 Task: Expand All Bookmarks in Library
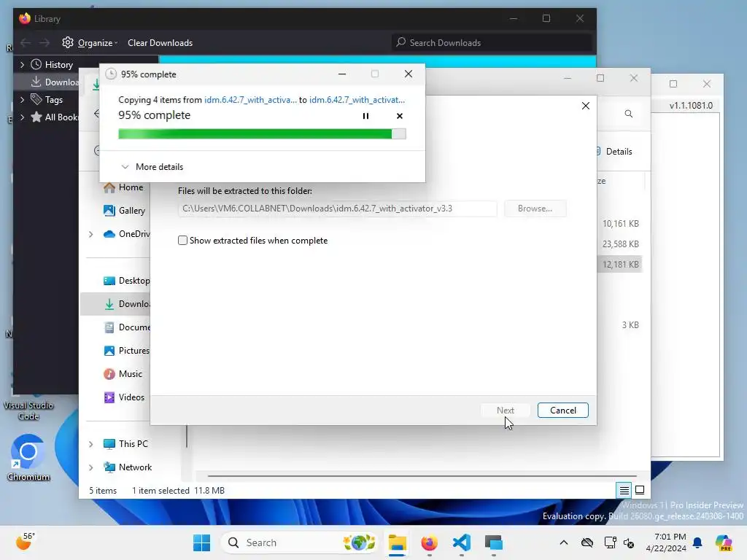pos(22,117)
